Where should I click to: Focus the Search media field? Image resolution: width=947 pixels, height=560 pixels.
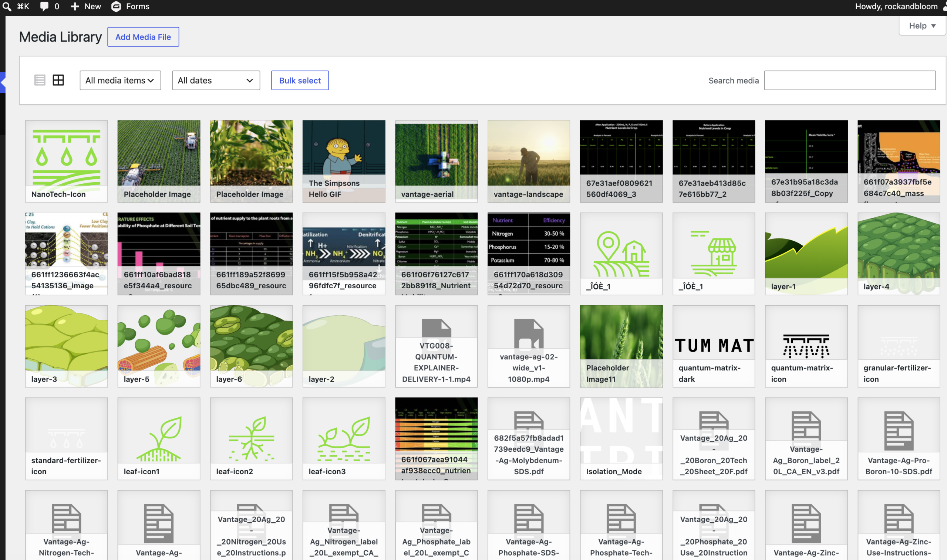[x=850, y=80]
